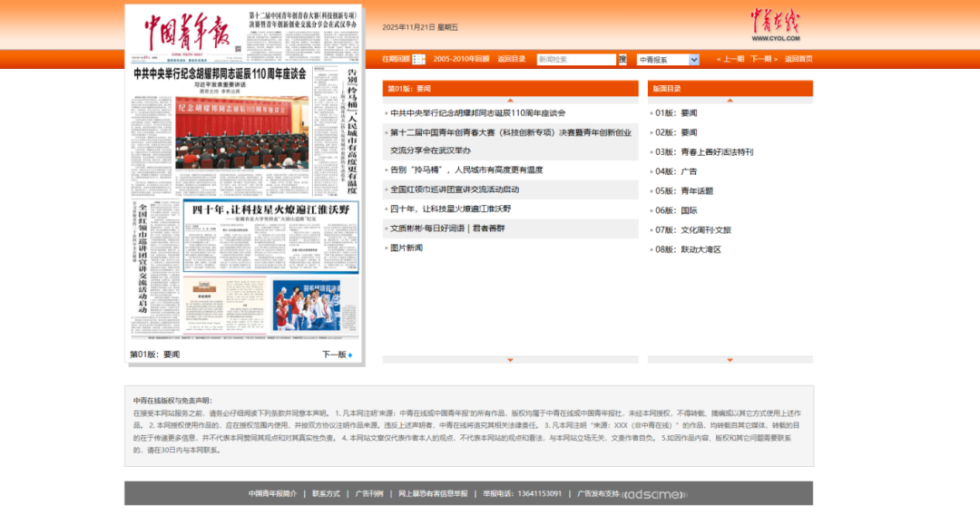This screenshot has width=980, height=515.
Task: Click the 下一版 blue arrow icon
Action: point(350,355)
